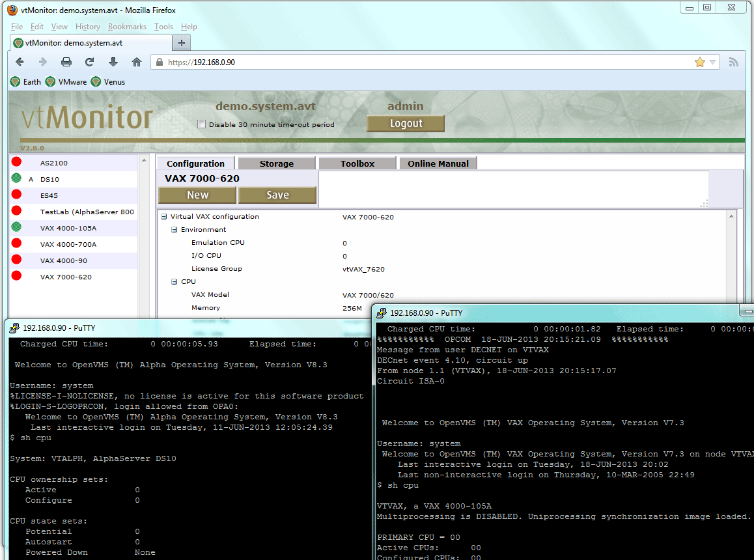754x560 pixels.
Task: Print page using printer icon
Action: tap(66, 62)
